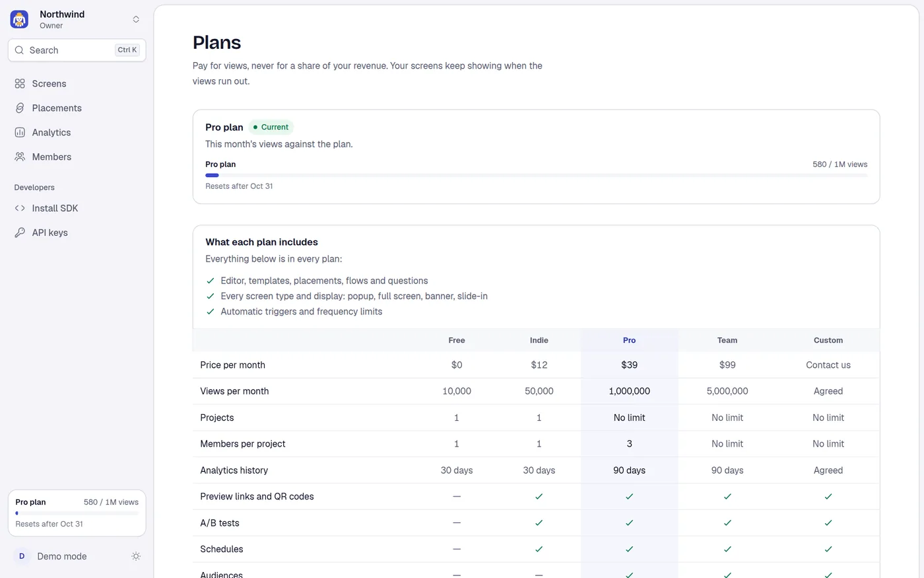Click the 5,000,000 views cell
Screen dimensions: 924x578
(x=727, y=391)
